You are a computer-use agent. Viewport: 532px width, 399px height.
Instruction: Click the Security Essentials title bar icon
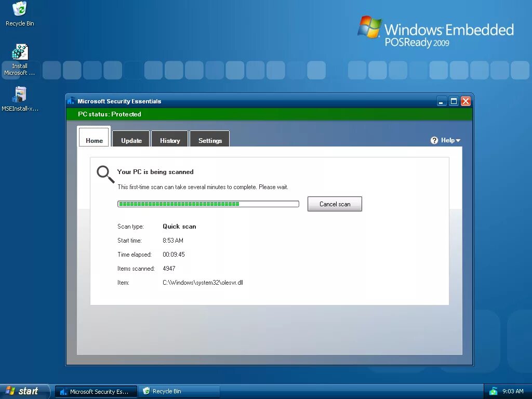tap(71, 101)
